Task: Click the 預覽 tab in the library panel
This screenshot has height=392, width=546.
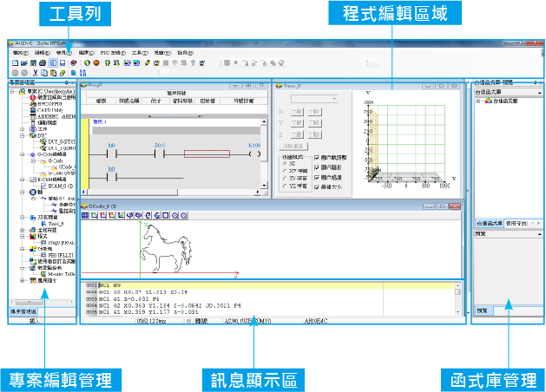Action: [x=483, y=310]
